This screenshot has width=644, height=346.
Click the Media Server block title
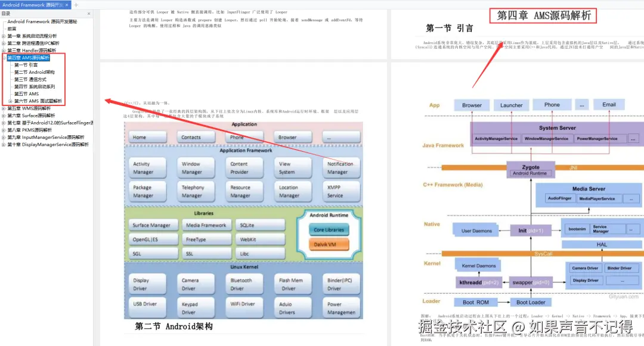click(589, 189)
